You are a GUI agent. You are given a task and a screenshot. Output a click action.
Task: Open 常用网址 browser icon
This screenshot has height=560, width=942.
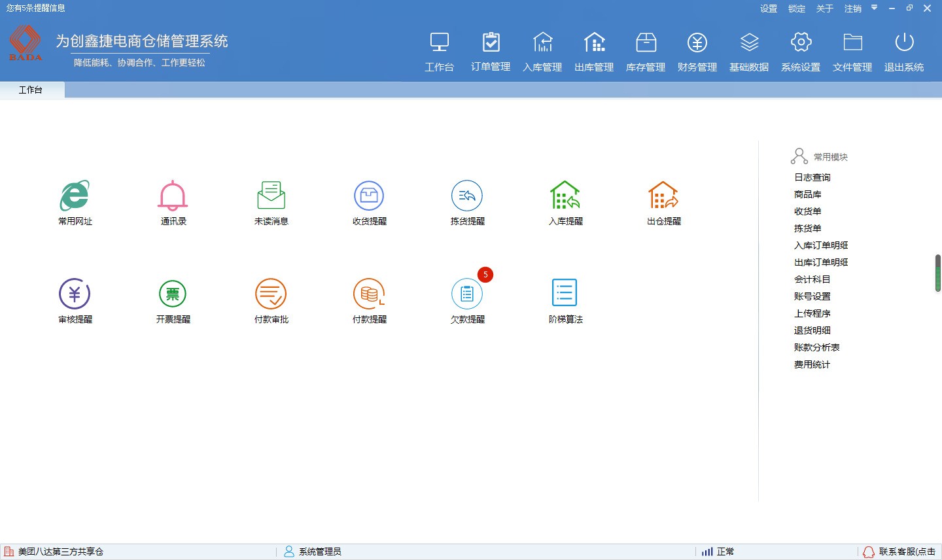pos(75,195)
